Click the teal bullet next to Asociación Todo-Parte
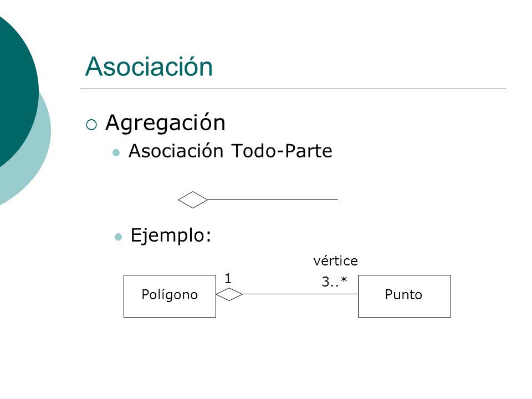532x399 pixels. (x=116, y=152)
